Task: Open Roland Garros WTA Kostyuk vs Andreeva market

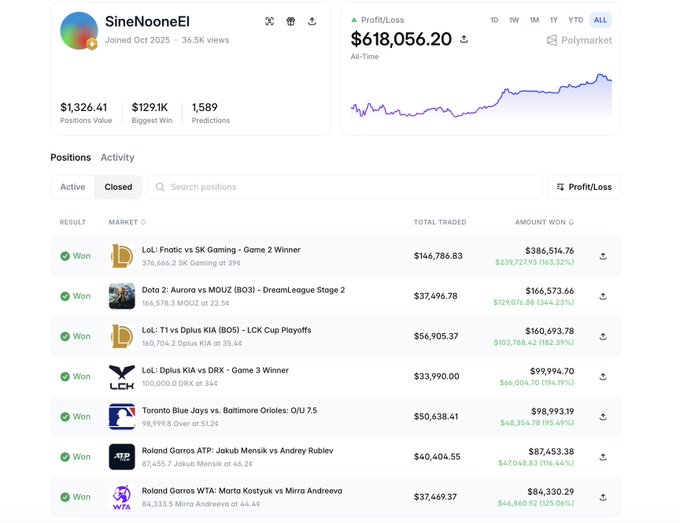Action: [x=242, y=491]
